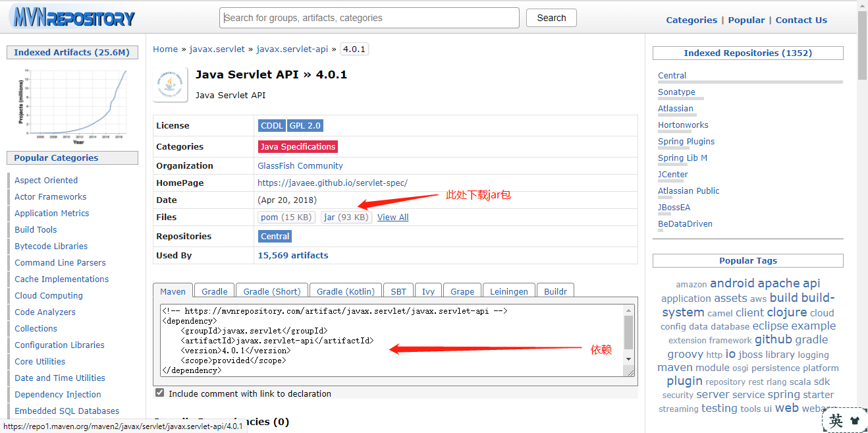
Task: Open Sonatype repository link
Action: [x=676, y=92]
